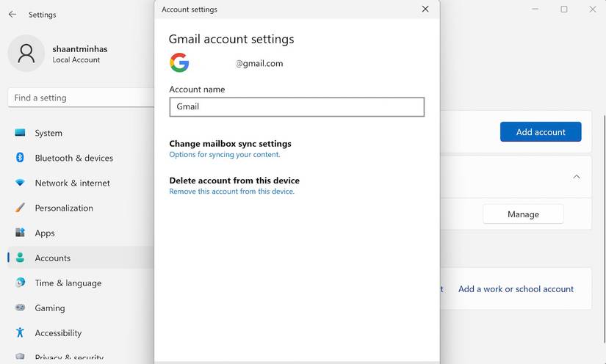Viewport: 606px width, 364px height.
Task: Collapse the account section chevron
Action: [577, 177]
